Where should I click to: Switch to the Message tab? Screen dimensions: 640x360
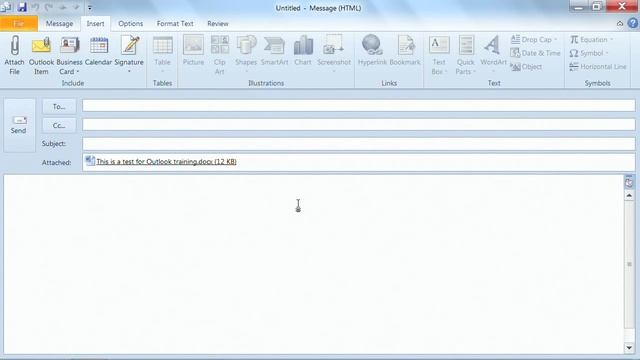click(x=59, y=24)
